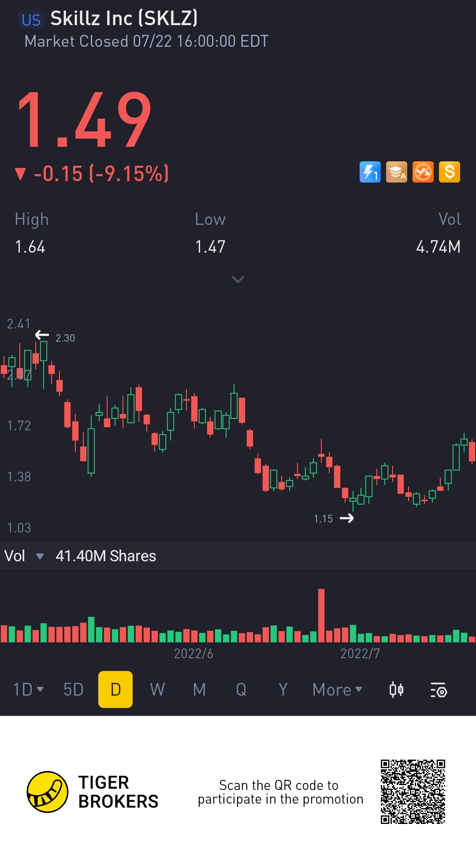Select the Q quarterly tab

(x=241, y=689)
